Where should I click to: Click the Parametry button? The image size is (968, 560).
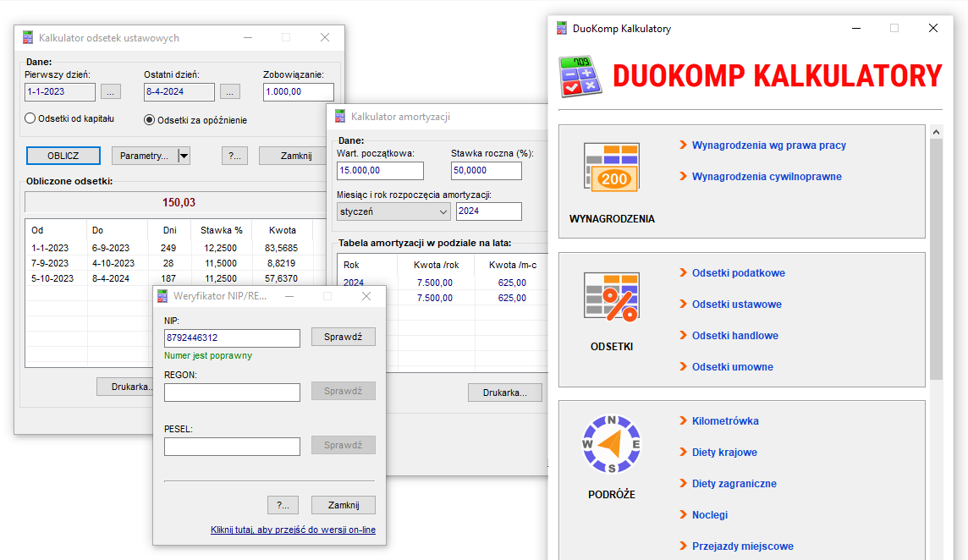[145, 156]
